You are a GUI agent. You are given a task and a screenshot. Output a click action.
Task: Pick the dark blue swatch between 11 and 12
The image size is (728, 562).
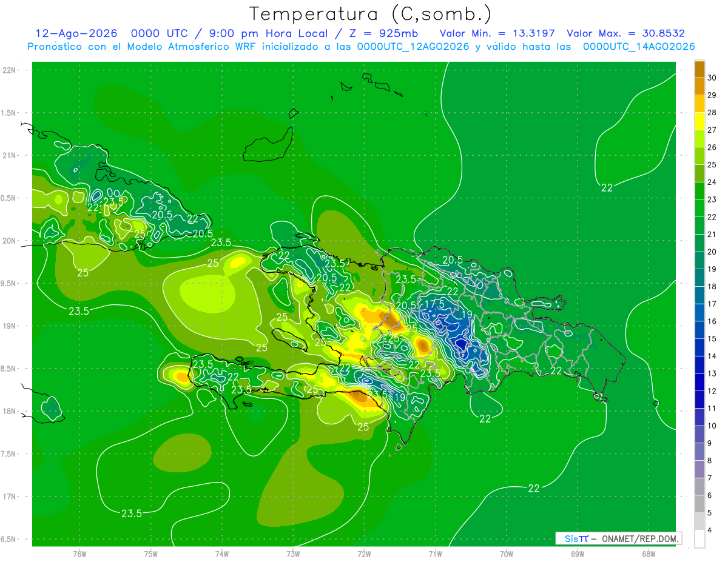[699, 400]
